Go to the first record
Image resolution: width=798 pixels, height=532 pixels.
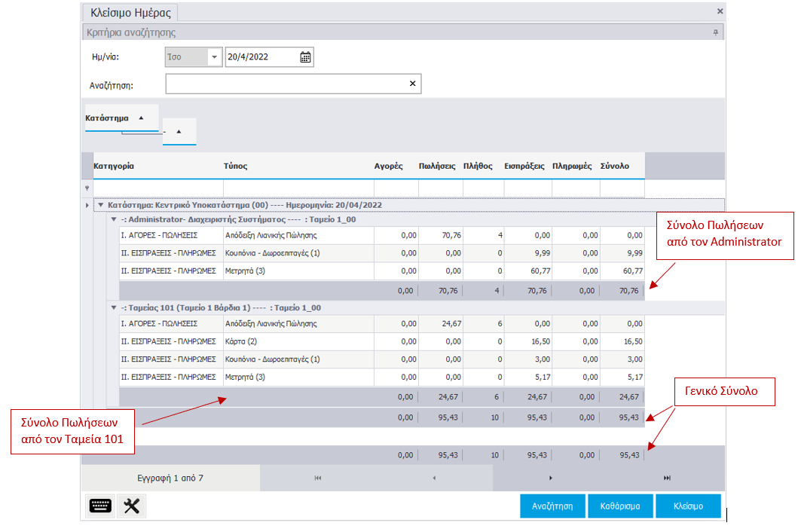pyautogui.click(x=318, y=478)
